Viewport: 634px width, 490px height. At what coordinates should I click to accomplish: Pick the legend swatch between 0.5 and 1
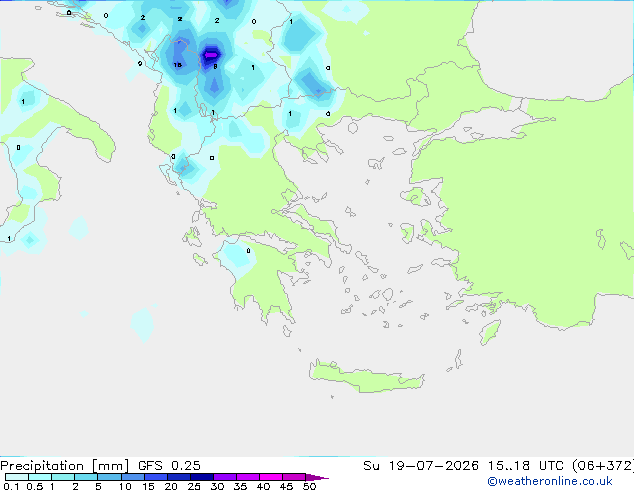pyautogui.click(x=40, y=477)
